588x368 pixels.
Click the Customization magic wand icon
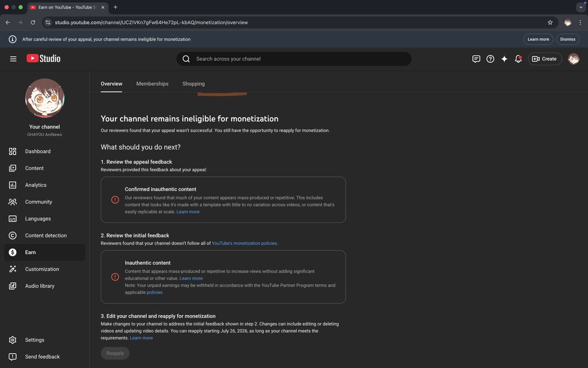pos(13,269)
